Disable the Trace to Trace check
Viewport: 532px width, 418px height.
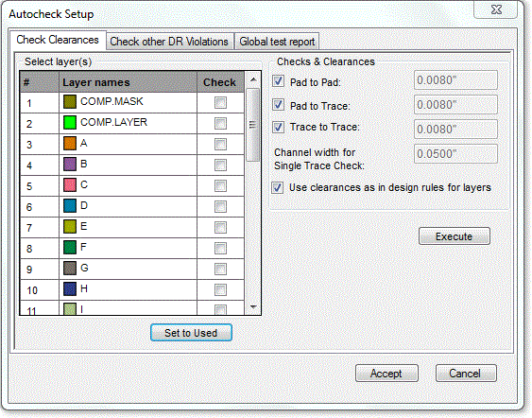click(x=278, y=128)
